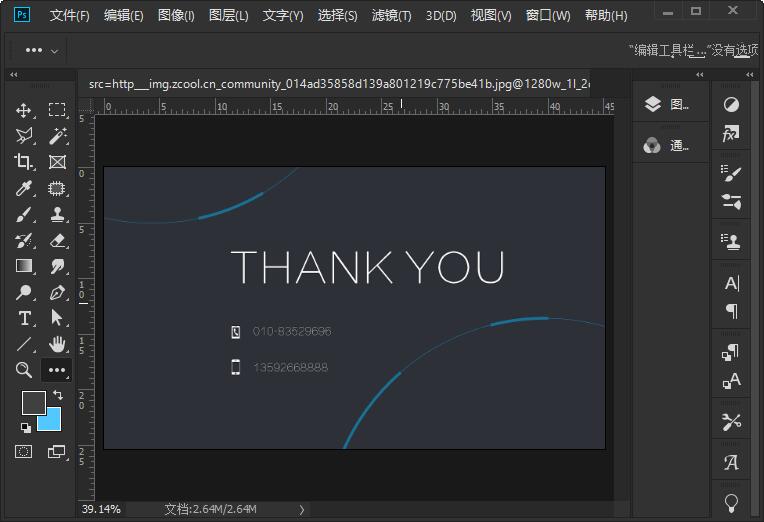Viewport: 764px width, 522px height.
Task: Expand the far-right panel dock arrows
Action: (749, 75)
